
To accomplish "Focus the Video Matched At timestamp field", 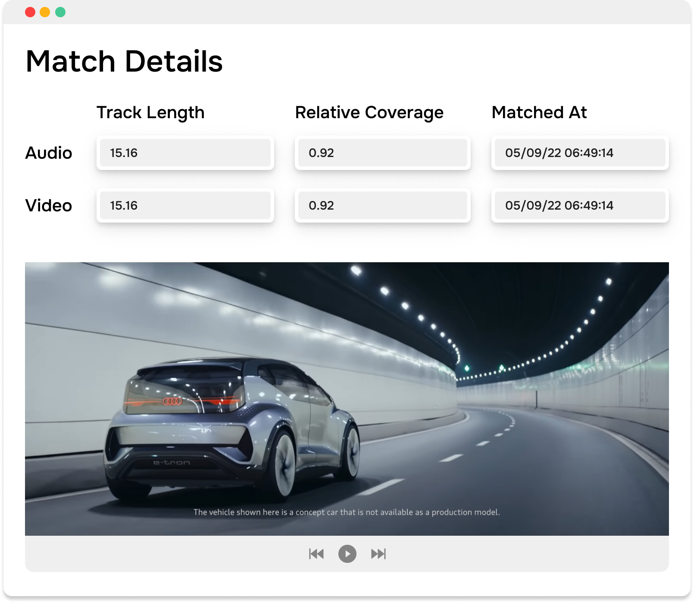I will pos(580,205).
